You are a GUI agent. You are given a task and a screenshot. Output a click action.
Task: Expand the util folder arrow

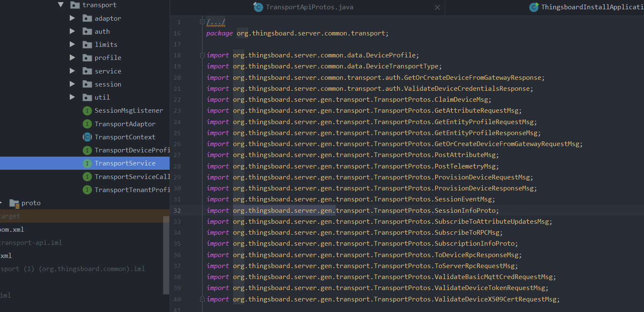point(73,97)
